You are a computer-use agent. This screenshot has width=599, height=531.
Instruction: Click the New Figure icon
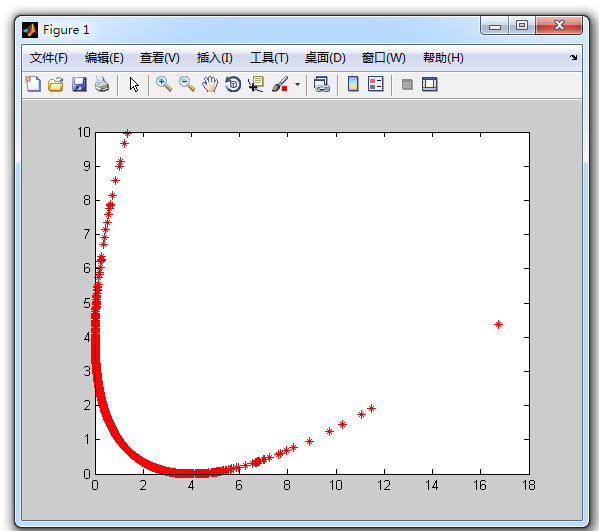[33, 84]
